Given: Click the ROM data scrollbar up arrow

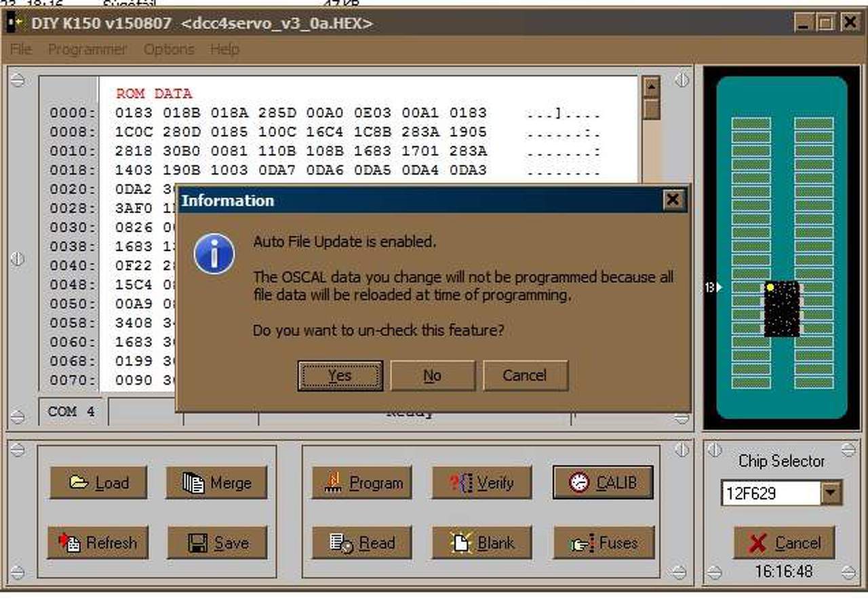Looking at the screenshot, I should (x=651, y=87).
